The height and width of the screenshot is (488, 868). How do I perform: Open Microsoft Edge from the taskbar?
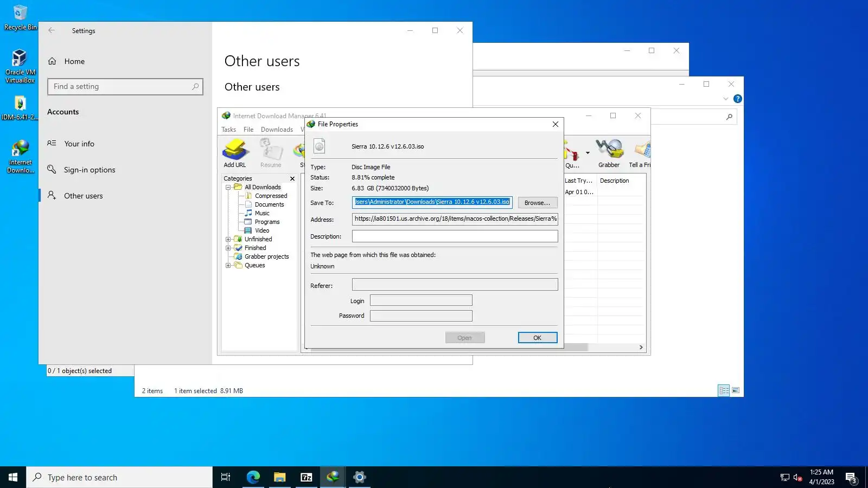tap(253, 477)
